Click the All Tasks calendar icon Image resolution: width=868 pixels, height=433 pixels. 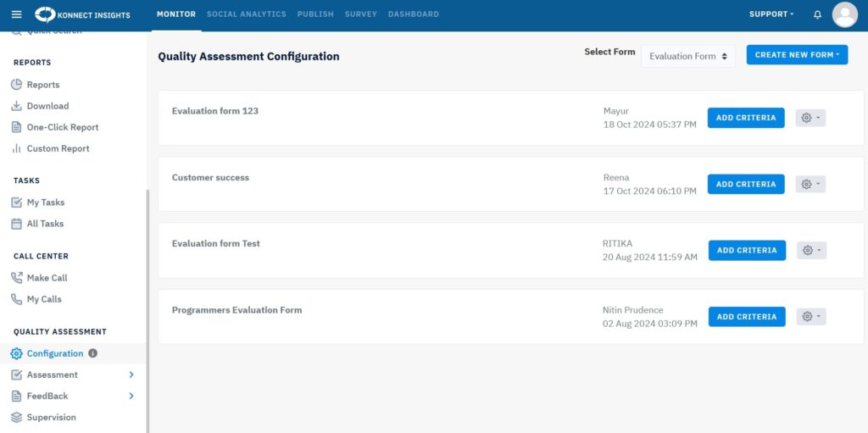[x=17, y=224]
